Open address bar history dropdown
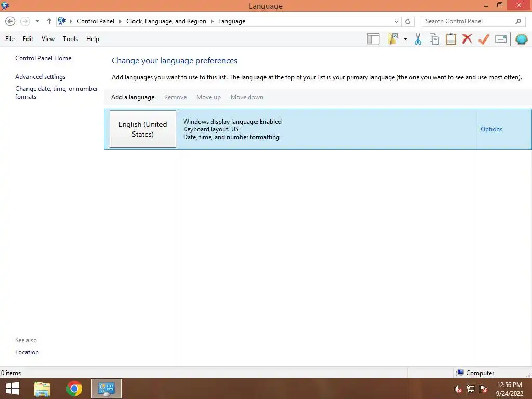 [396, 21]
